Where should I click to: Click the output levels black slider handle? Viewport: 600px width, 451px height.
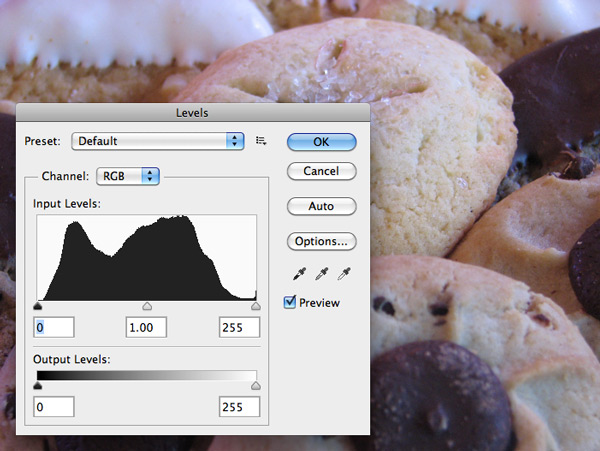pyautogui.click(x=38, y=385)
